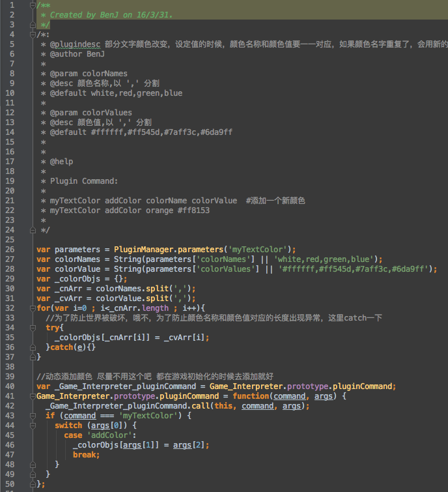Click line number 8 in the gutter
The width and height of the screenshot is (448, 492).
[x=12, y=74]
